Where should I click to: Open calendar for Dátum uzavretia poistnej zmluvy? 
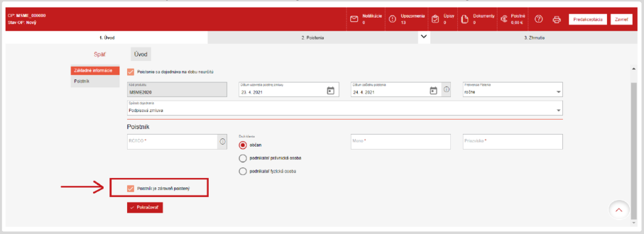tap(331, 91)
